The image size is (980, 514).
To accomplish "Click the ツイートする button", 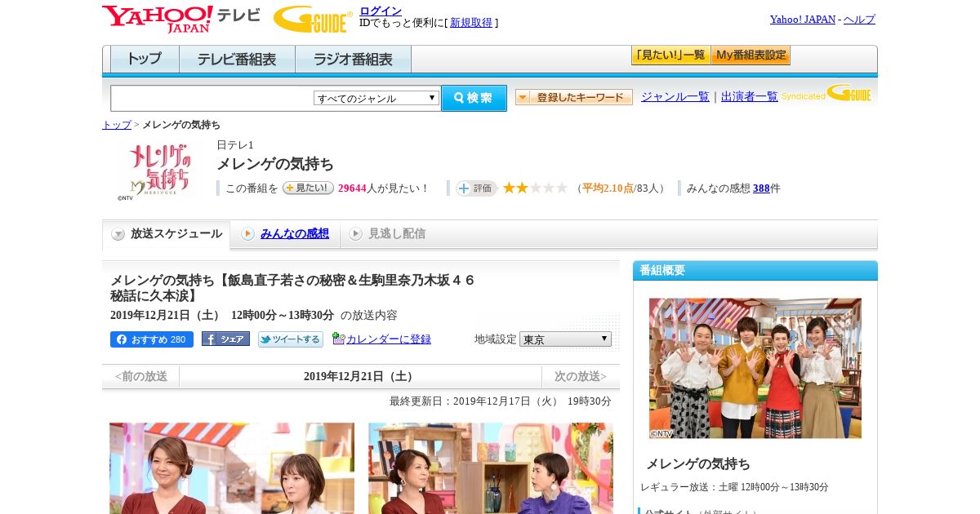I will click(291, 339).
